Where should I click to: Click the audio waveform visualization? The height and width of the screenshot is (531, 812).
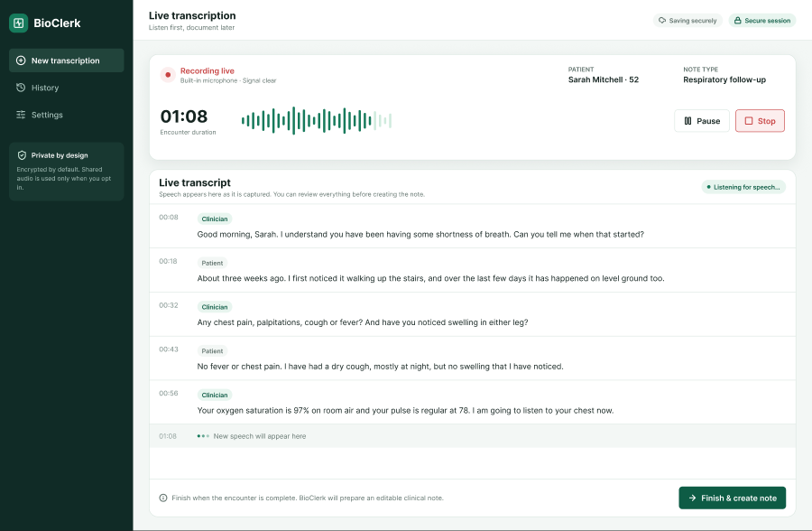316,120
